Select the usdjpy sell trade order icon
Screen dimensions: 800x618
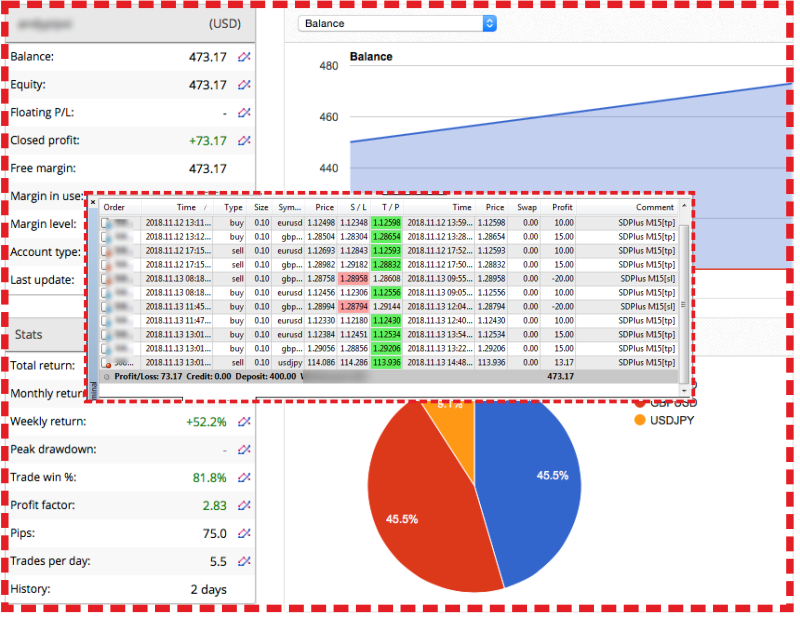click(x=106, y=363)
